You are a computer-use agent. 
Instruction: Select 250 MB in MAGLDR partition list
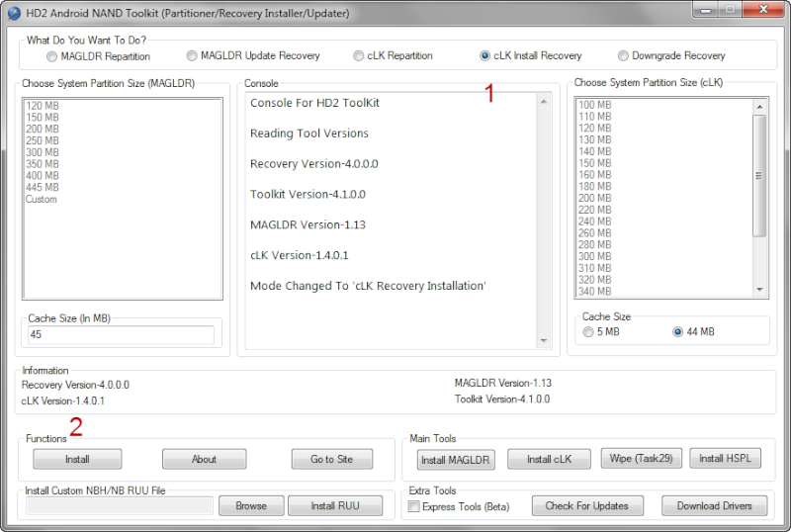click(43, 140)
